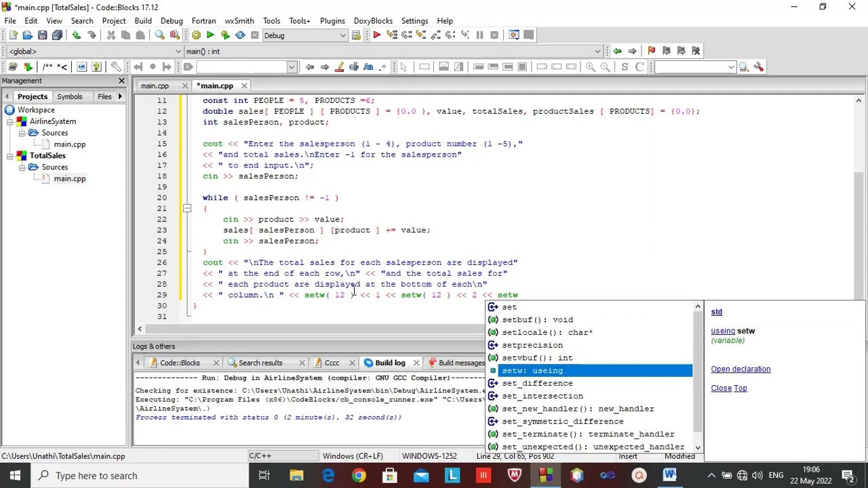Switch to the Symbols management tab
This screenshot has width=868, height=488.
[69, 97]
